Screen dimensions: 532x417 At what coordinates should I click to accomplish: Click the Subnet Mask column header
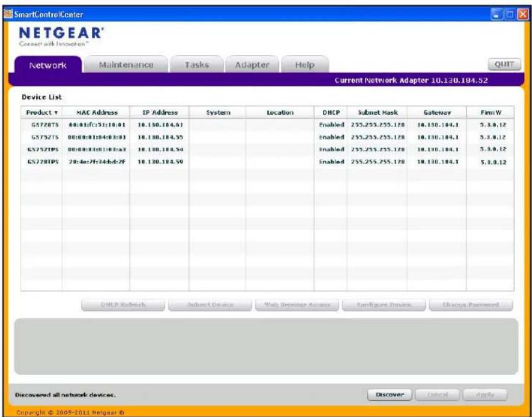377,112
